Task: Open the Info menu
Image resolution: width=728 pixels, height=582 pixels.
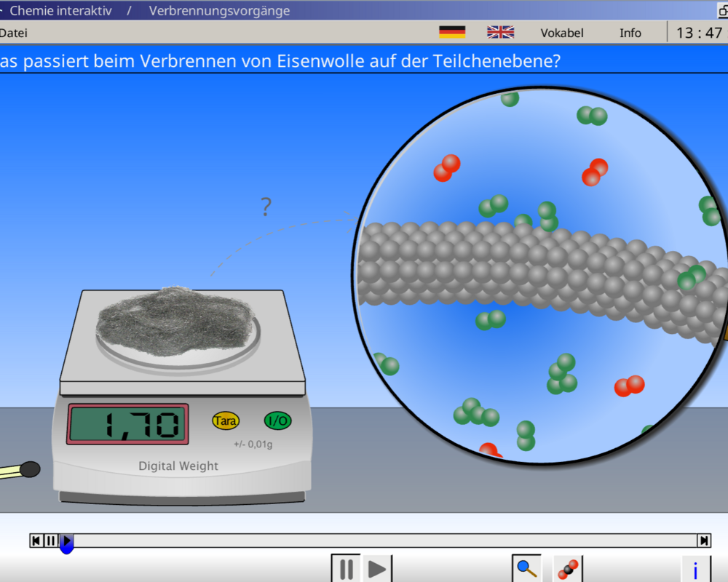Action: tap(630, 33)
